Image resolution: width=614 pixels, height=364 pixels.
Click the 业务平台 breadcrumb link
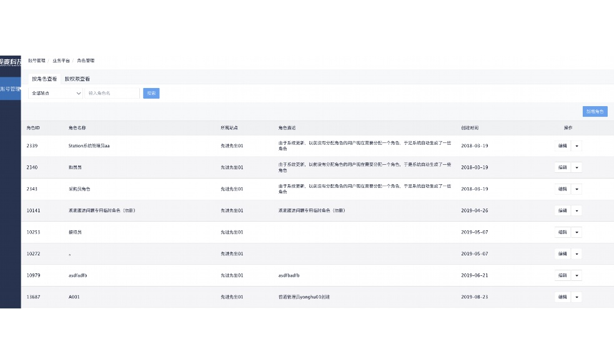(x=61, y=61)
